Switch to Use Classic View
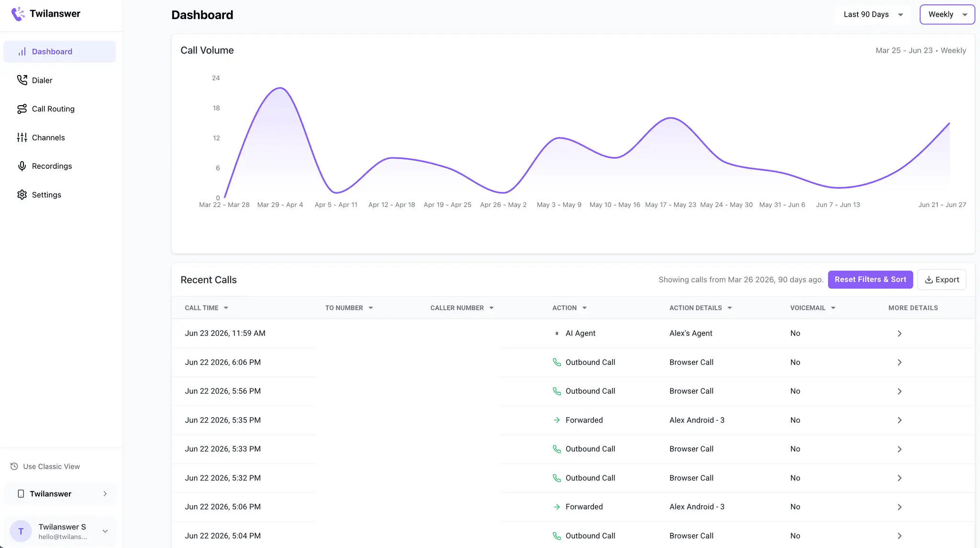 pyautogui.click(x=45, y=466)
